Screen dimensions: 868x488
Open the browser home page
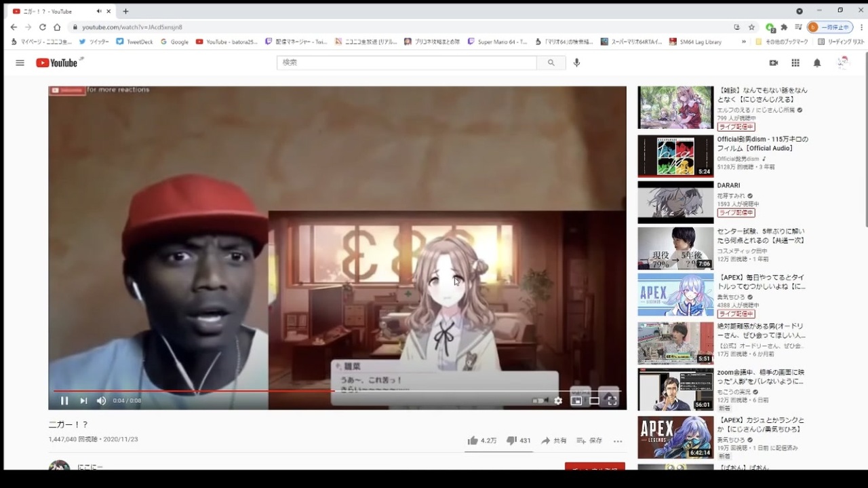(57, 27)
